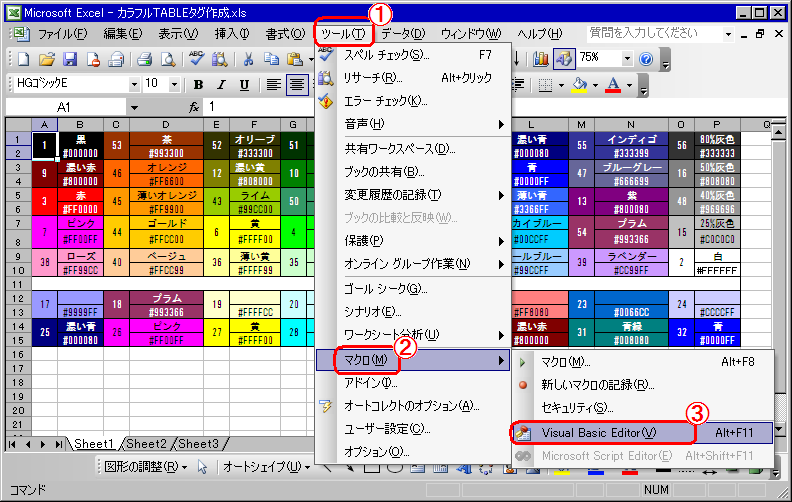Image resolution: width=792 pixels, height=502 pixels.
Task: Click the blue Help question mark icon
Action: click(645, 58)
